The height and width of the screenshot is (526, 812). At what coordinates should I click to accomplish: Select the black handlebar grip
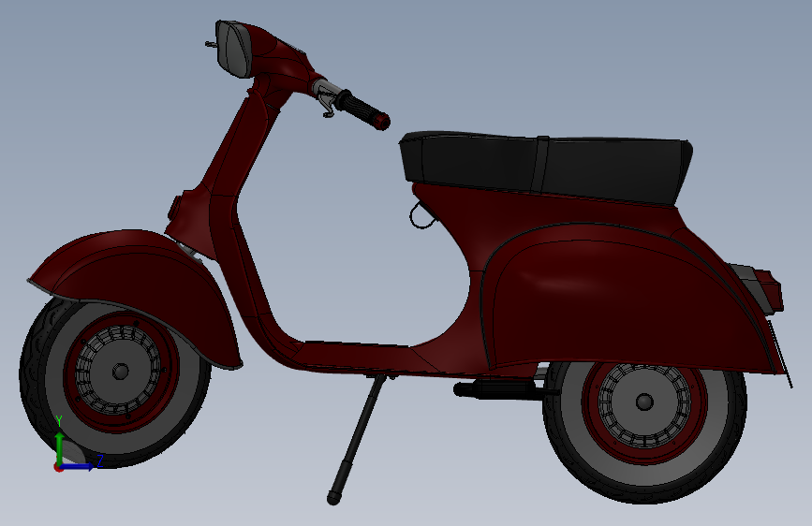click(359, 108)
